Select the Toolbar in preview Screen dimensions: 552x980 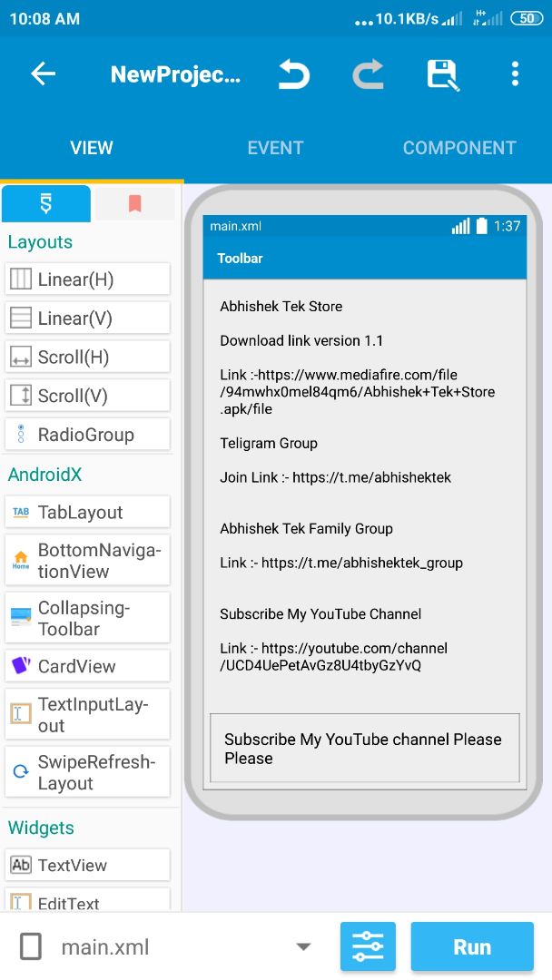364,259
